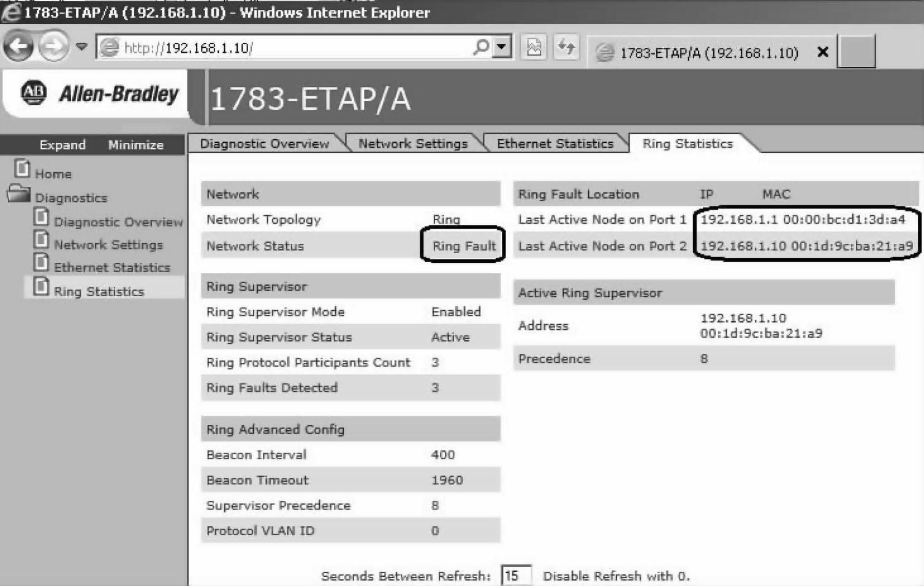The width and height of the screenshot is (924, 586).
Task: Open the recent pages dropdown arrow
Action: 81,46
